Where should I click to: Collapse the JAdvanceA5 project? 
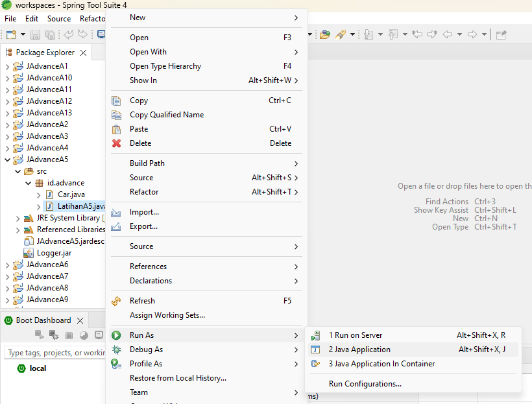coord(8,160)
